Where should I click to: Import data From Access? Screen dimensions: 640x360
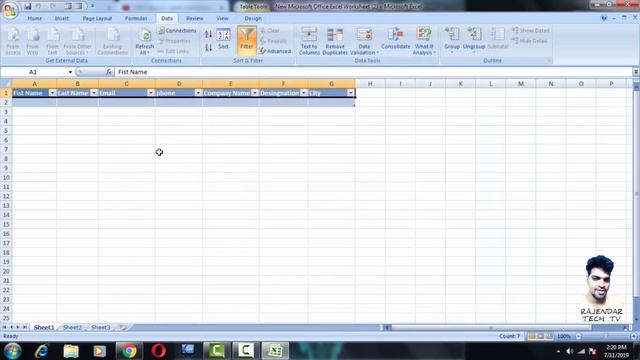[x=13, y=42]
